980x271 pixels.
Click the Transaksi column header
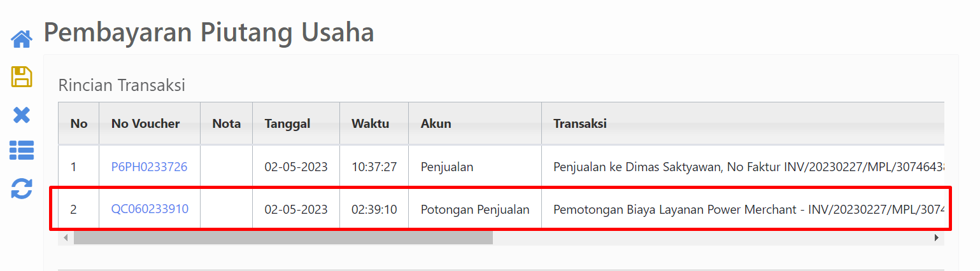pos(579,123)
